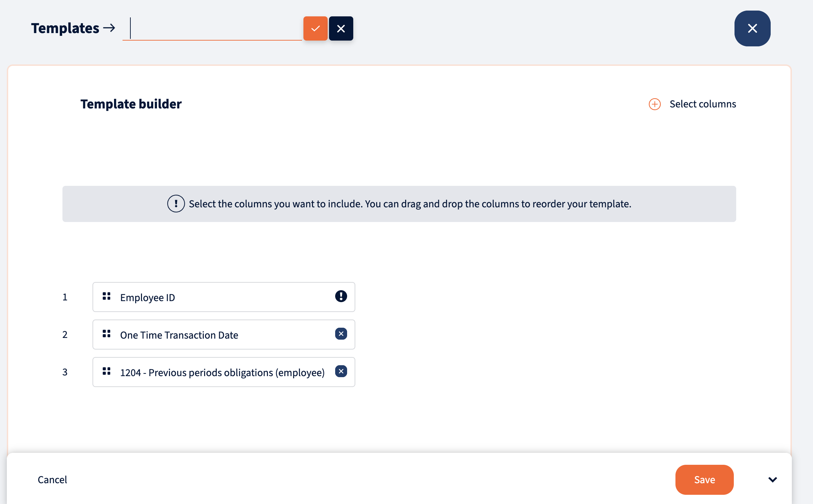Click drag handle for 1204 Previous periods obligations

pos(106,371)
